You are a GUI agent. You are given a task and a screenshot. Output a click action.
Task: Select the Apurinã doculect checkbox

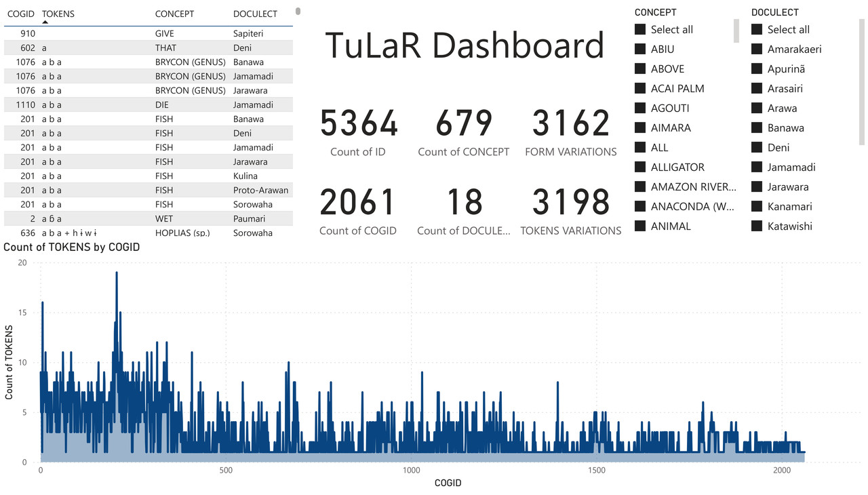[756, 68]
